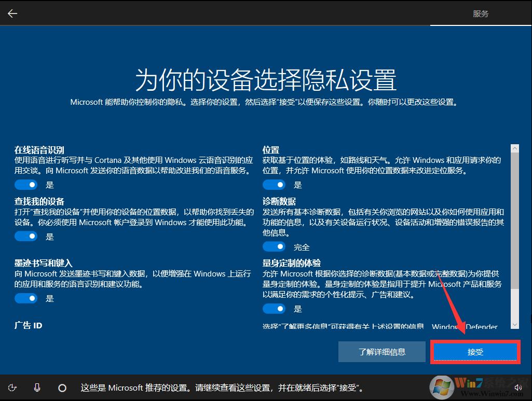Open the 服务 menu at top right
The width and height of the screenshot is (532, 401).
481,13
